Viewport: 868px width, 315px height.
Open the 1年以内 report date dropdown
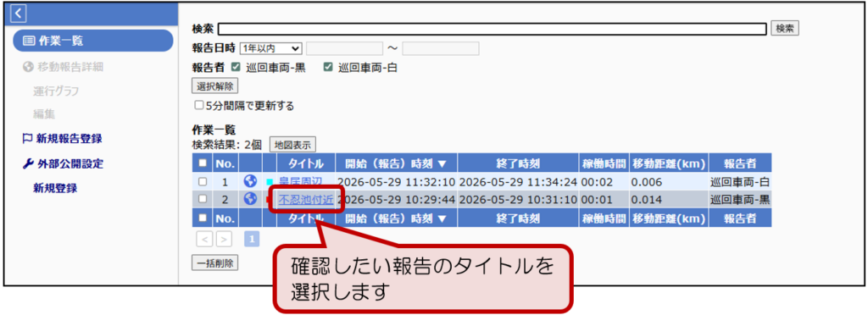(270, 48)
